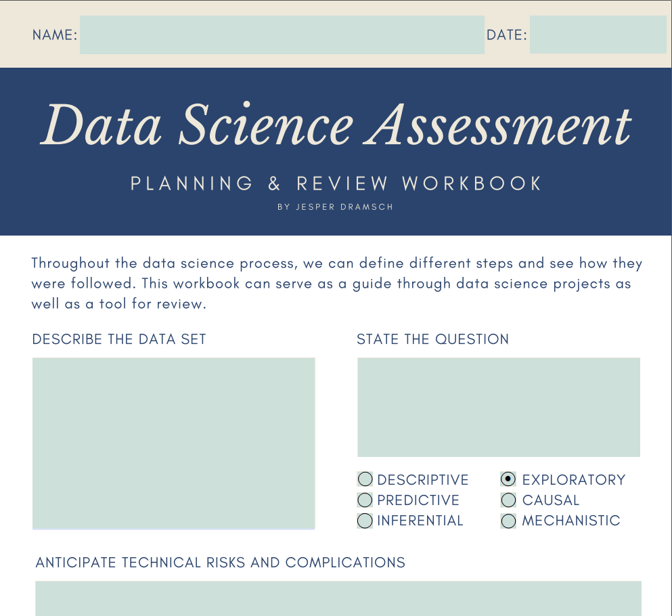Click the introductory paragraph text
Image resolution: width=672 pixels, height=616 pixels.
click(x=337, y=284)
